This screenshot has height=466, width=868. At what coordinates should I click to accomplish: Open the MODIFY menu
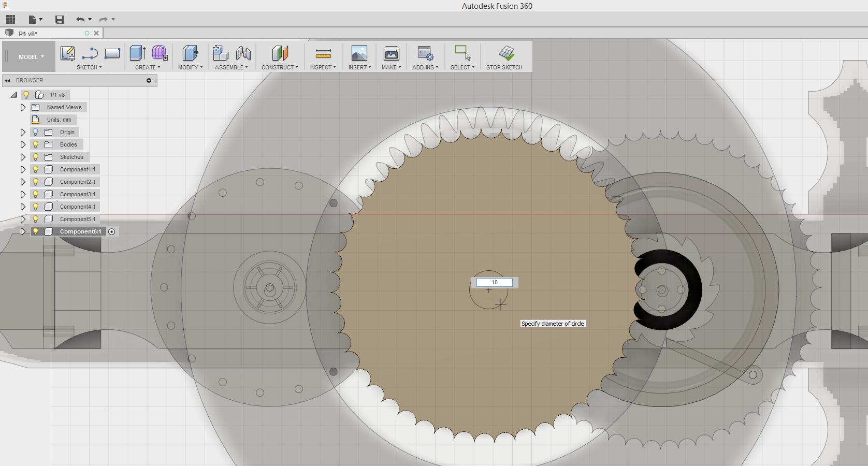tap(190, 67)
